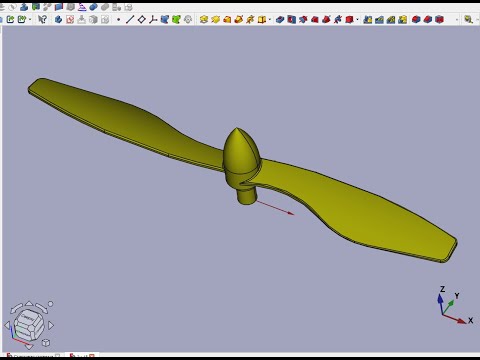The width and height of the screenshot is (480, 360).
Task: Click the datum line icon
Action: pyautogui.click(x=130, y=19)
